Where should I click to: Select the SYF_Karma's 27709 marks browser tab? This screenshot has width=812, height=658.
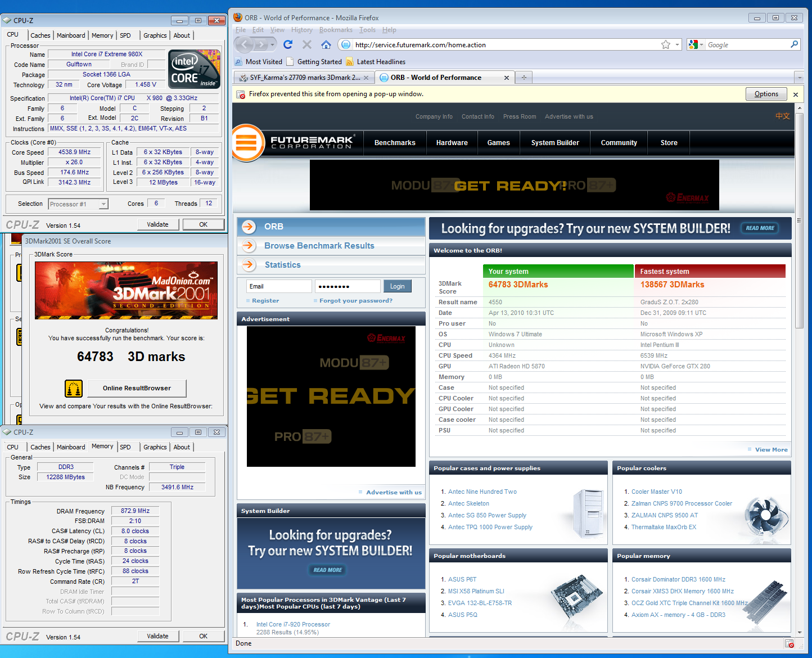point(304,78)
